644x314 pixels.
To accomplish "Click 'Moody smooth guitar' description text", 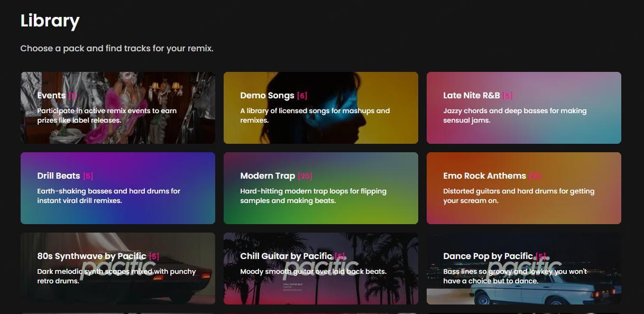I will pyautogui.click(x=313, y=272).
